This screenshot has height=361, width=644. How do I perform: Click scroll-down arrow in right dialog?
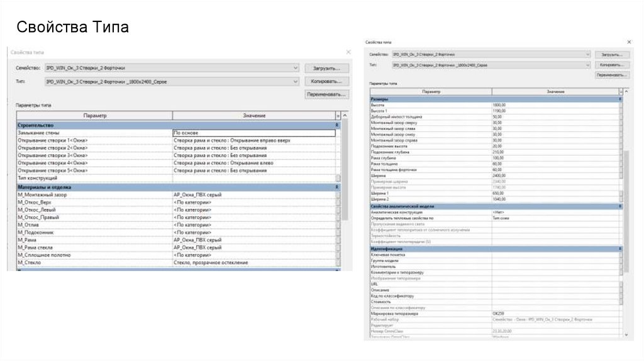[626, 335]
